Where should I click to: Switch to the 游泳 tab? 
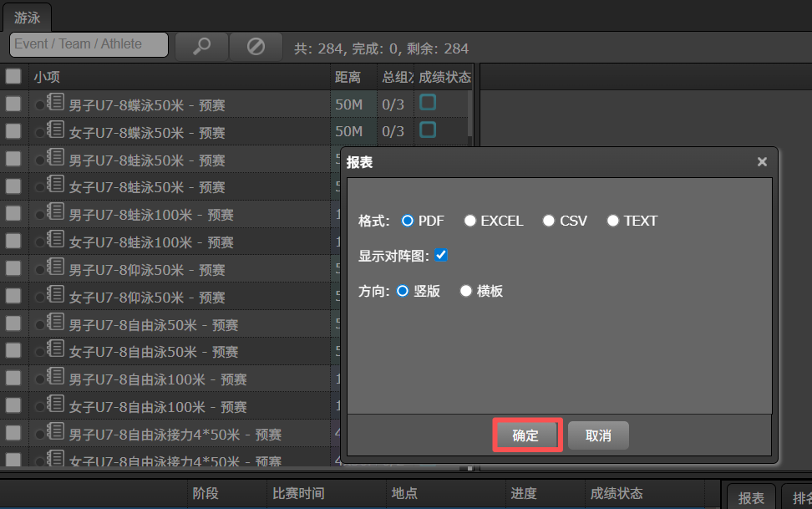[28, 17]
